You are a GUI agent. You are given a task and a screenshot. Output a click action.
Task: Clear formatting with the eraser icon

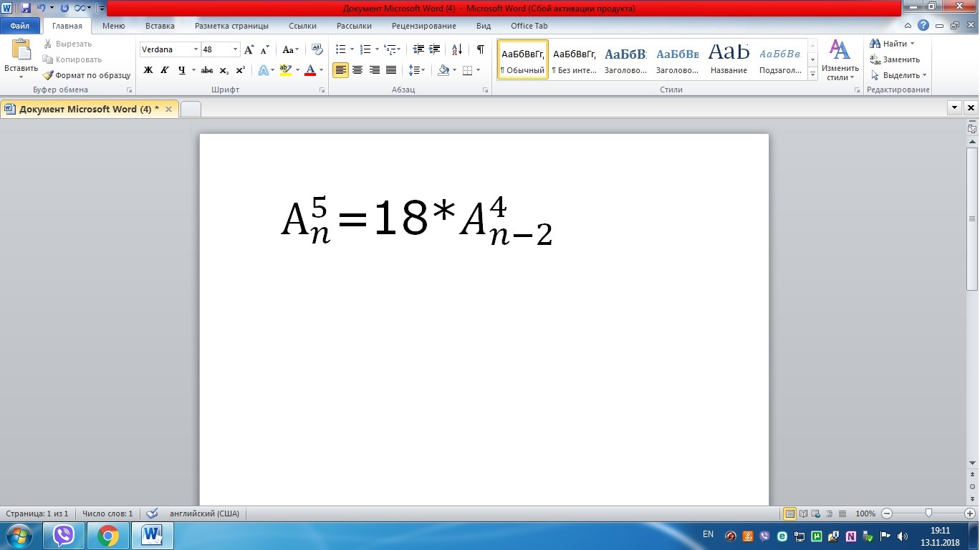pos(317,50)
